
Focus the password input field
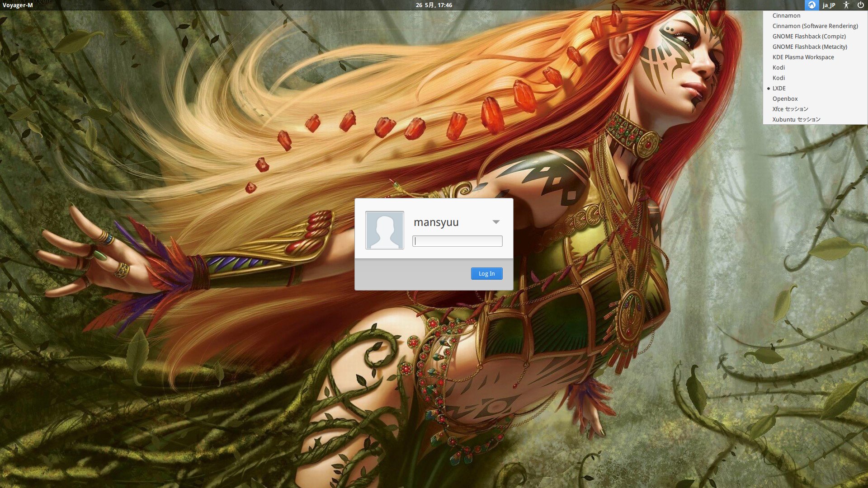pos(457,241)
